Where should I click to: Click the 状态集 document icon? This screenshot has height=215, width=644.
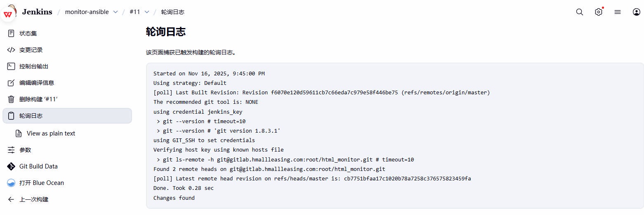coord(11,33)
